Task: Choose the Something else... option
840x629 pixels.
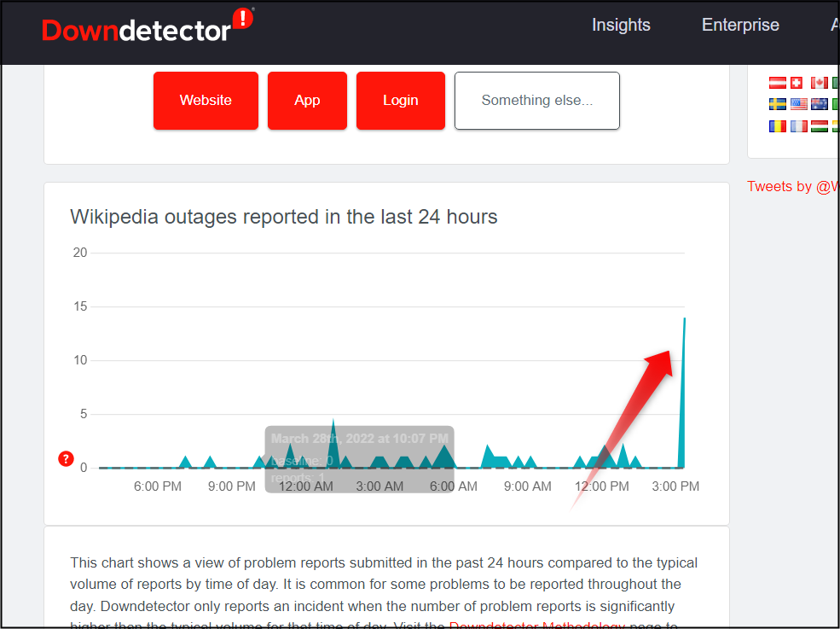Action: tap(536, 100)
